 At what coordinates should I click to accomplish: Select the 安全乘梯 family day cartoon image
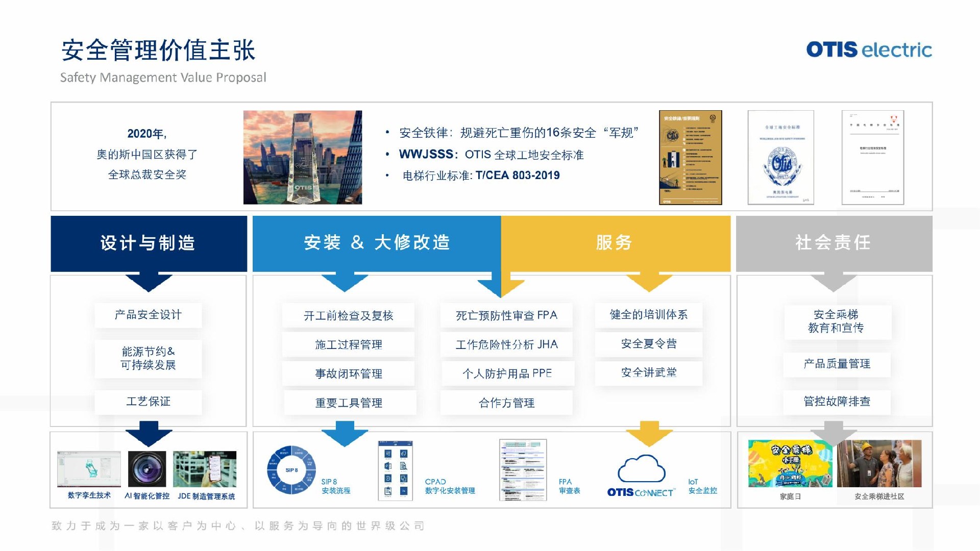click(790, 464)
